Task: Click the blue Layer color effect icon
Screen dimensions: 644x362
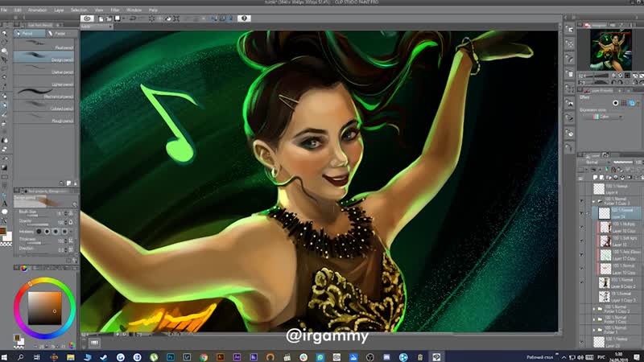Action: pyautogui.click(x=632, y=103)
